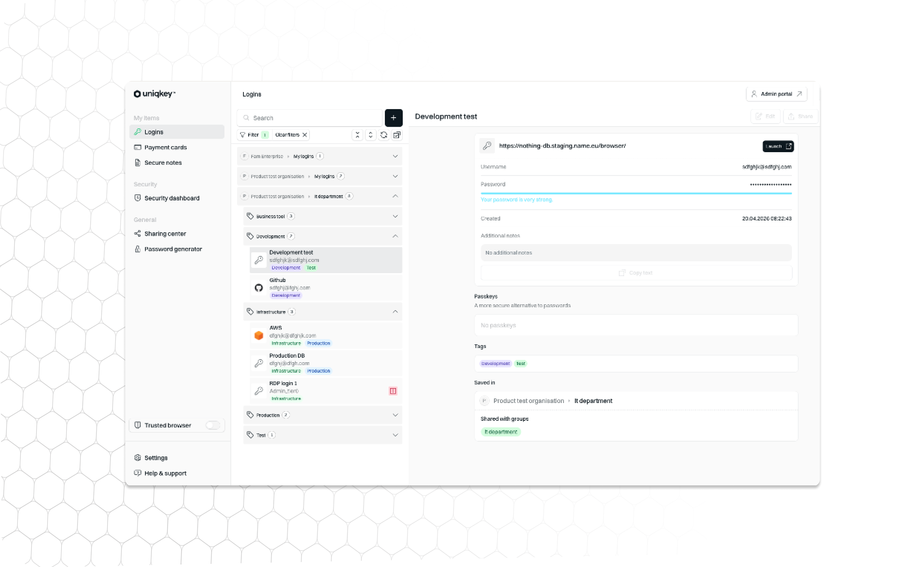Click the organisation badge in Saved in section
The image size is (924, 567).
click(484, 401)
